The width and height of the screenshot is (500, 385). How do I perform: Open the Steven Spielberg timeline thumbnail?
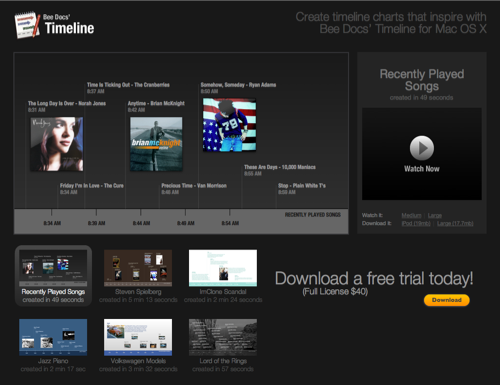[x=138, y=268]
